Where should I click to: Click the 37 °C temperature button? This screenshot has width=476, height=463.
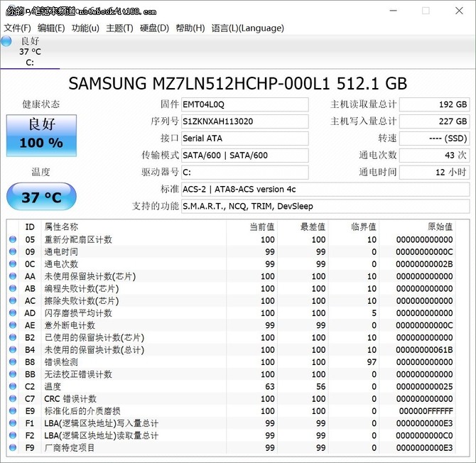point(40,197)
